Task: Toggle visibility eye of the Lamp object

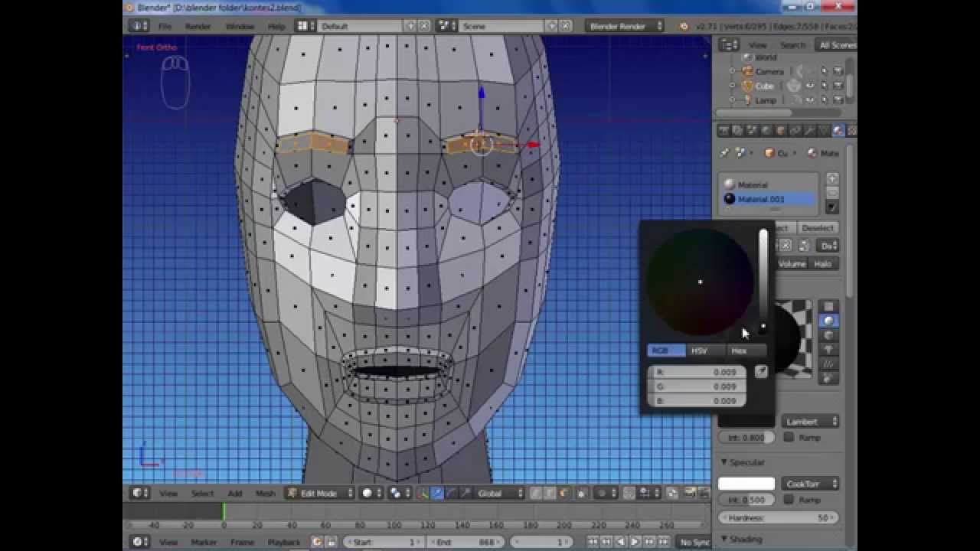Action: click(810, 100)
